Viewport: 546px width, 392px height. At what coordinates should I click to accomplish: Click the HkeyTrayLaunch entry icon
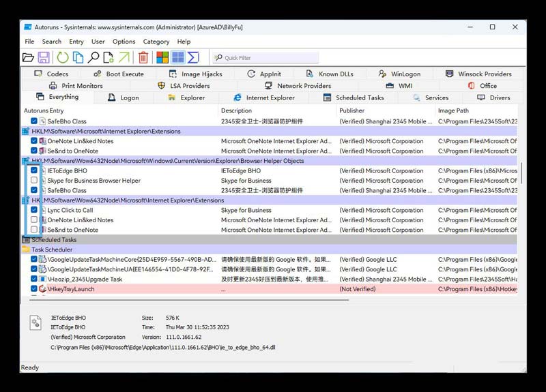(42, 288)
